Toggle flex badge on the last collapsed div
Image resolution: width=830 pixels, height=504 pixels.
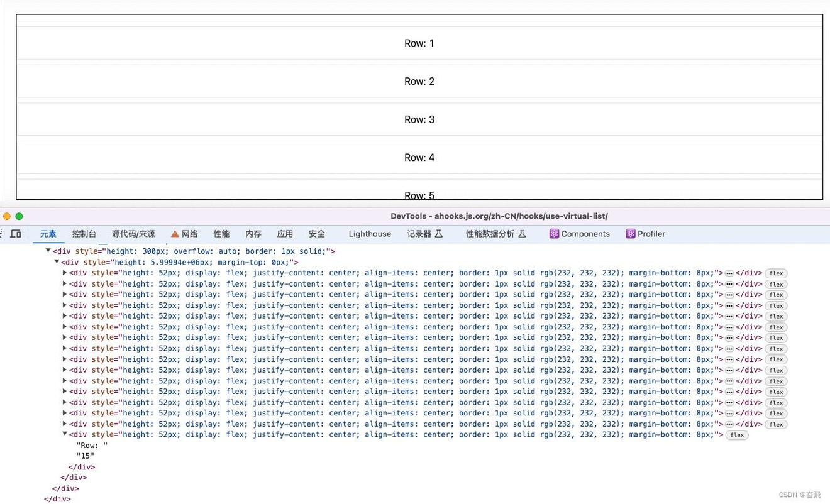[x=776, y=424]
